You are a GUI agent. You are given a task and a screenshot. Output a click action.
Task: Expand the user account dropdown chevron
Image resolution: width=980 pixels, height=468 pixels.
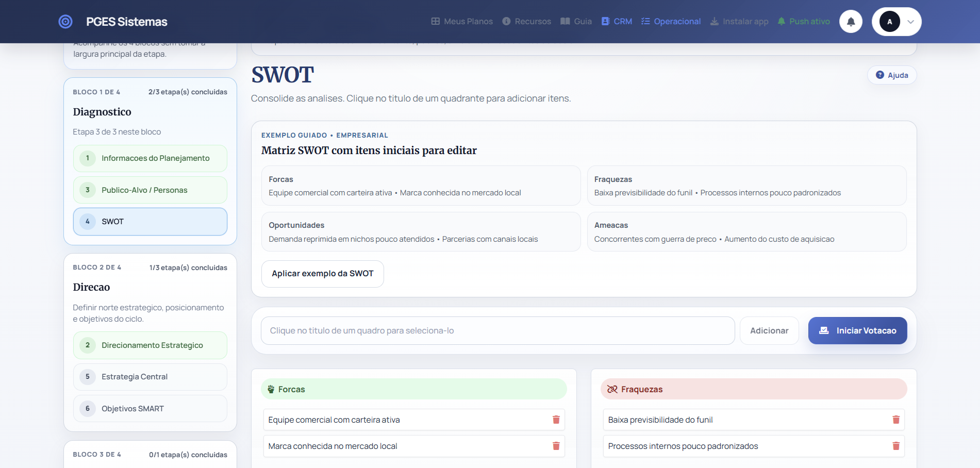coord(910,22)
